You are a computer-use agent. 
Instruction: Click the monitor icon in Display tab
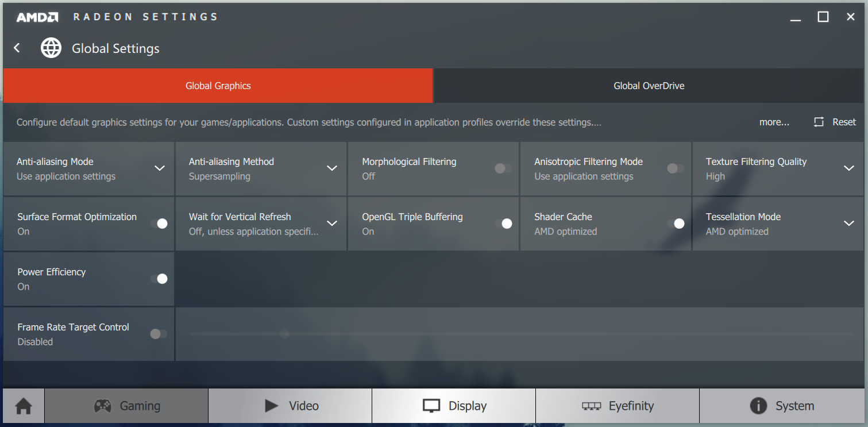pyautogui.click(x=431, y=406)
